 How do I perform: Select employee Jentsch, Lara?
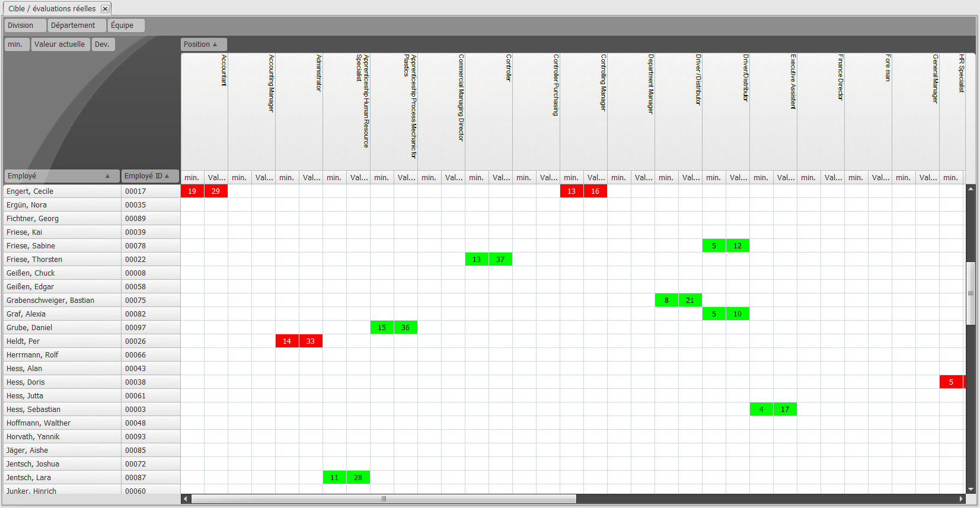[62, 478]
